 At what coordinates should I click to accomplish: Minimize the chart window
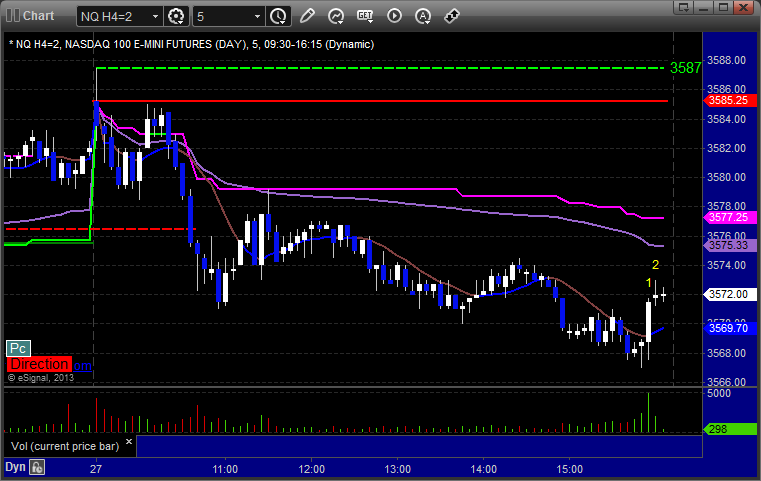[704, 7]
